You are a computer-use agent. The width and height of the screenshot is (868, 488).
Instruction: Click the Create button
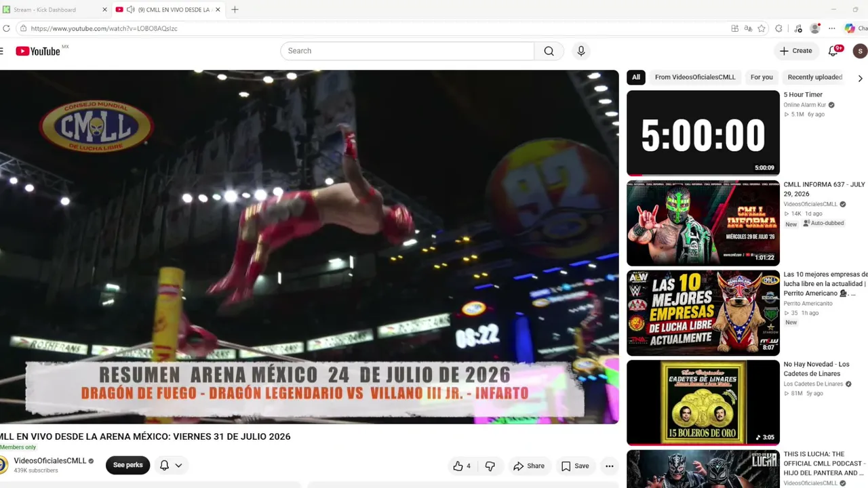click(x=795, y=51)
